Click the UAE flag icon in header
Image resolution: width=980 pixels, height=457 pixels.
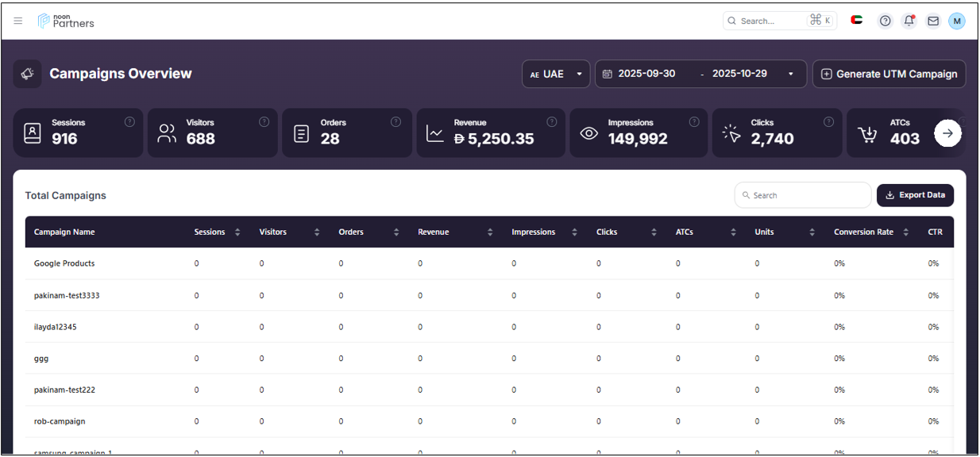[857, 21]
